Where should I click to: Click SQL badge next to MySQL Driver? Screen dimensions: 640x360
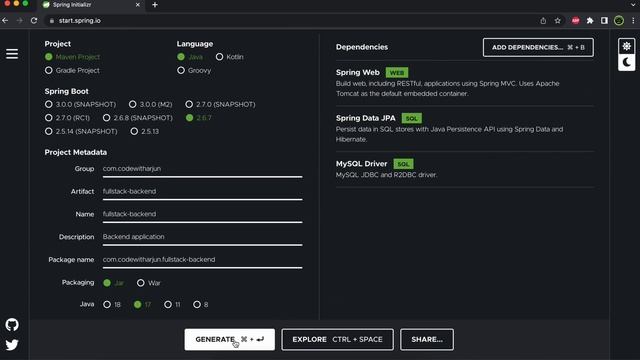coord(403,164)
